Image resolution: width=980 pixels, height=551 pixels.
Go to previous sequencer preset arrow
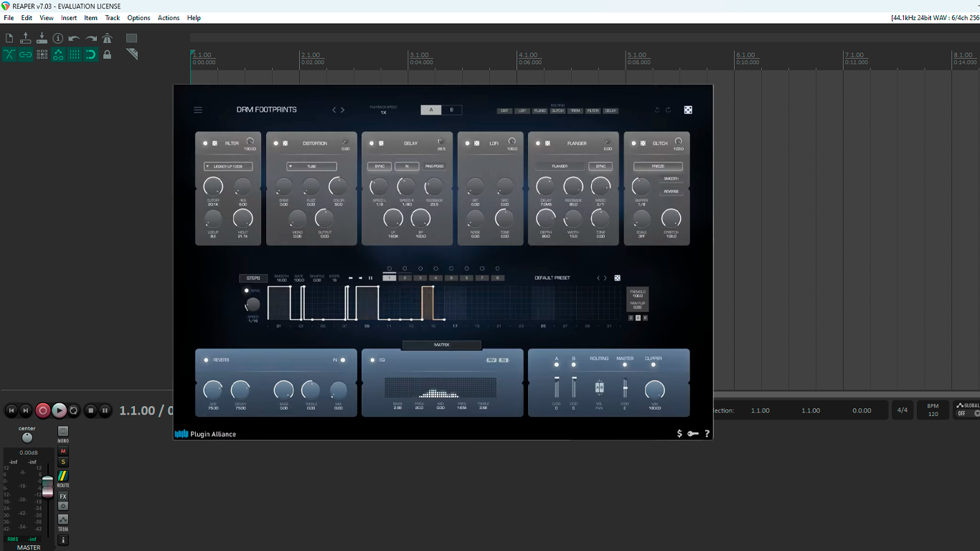598,278
